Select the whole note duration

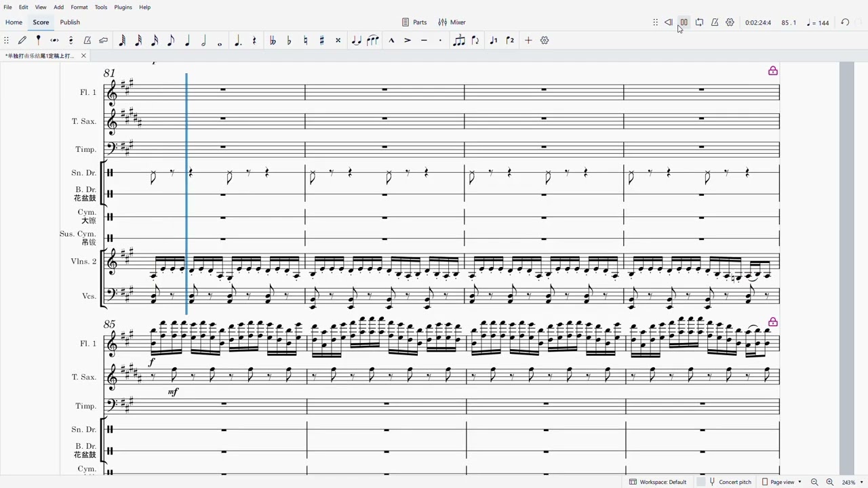coord(220,43)
